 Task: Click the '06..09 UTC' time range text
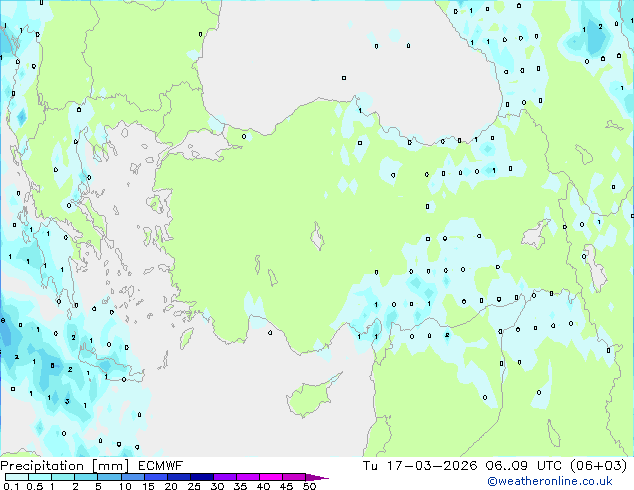[x=524, y=466]
